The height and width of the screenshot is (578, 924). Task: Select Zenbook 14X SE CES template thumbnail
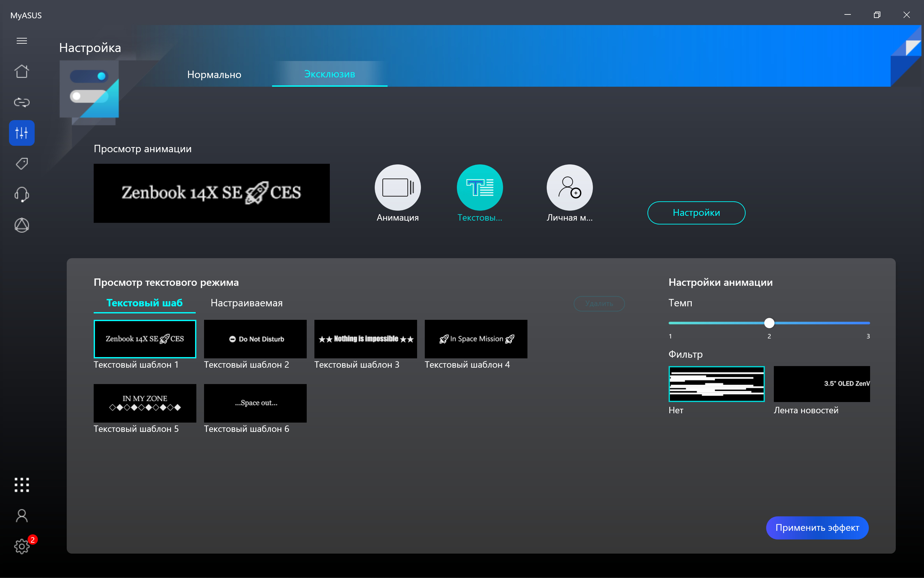(x=145, y=339)
